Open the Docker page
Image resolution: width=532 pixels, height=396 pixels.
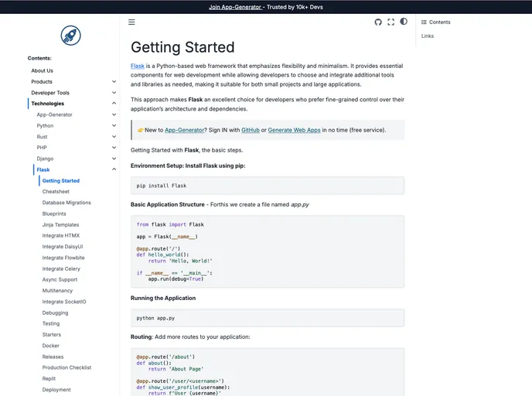click(x=50, y=346)
